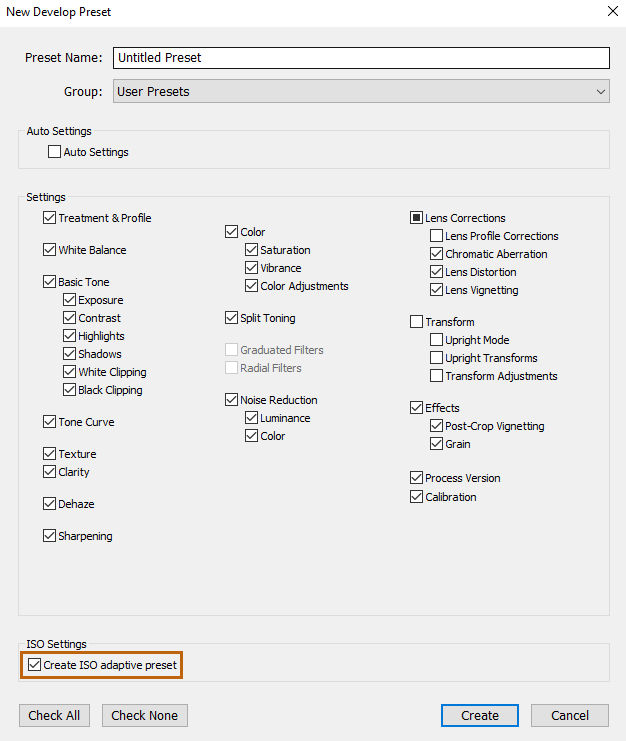Image resolution: width=626 pixels, height=741 pixels.
Task: Toggle the Dehaze checkbox
Action: coord(50,504)
